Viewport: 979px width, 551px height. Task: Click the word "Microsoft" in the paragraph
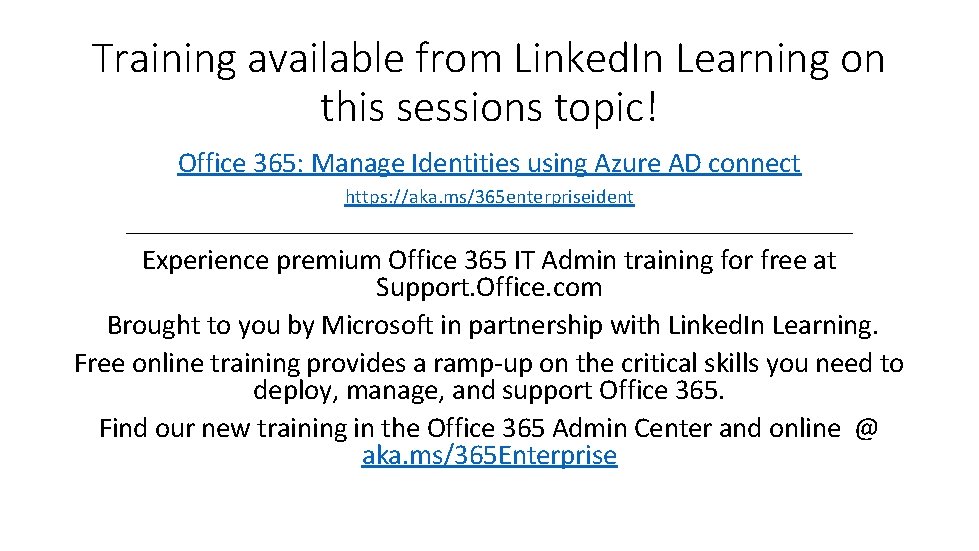pyautogui.click(x=373, y=326)
